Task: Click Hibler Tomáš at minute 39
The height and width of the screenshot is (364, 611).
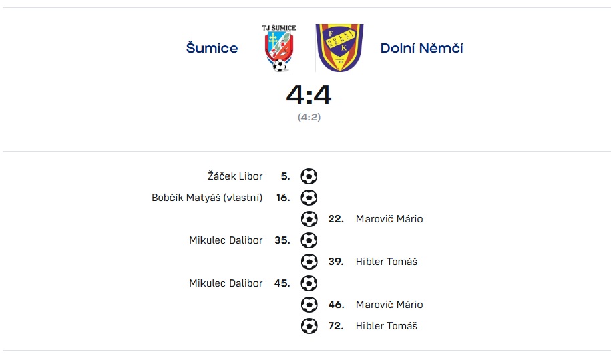Action: coord(386,262)
